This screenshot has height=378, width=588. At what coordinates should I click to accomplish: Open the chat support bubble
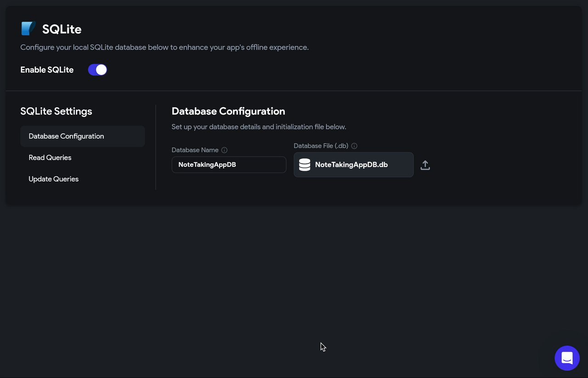[x=567, y=358]
